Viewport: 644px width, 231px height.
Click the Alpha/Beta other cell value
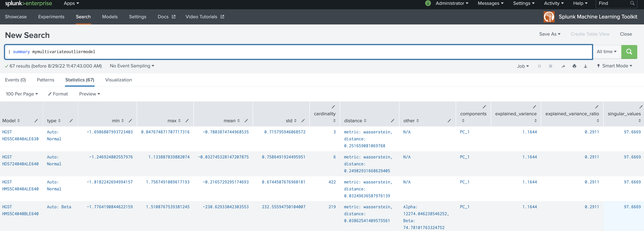click(x=426, y=217)
